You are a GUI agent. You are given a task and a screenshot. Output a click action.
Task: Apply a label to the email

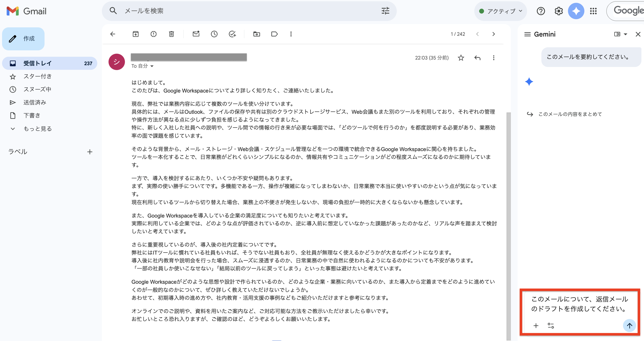[x=274, y=34]
